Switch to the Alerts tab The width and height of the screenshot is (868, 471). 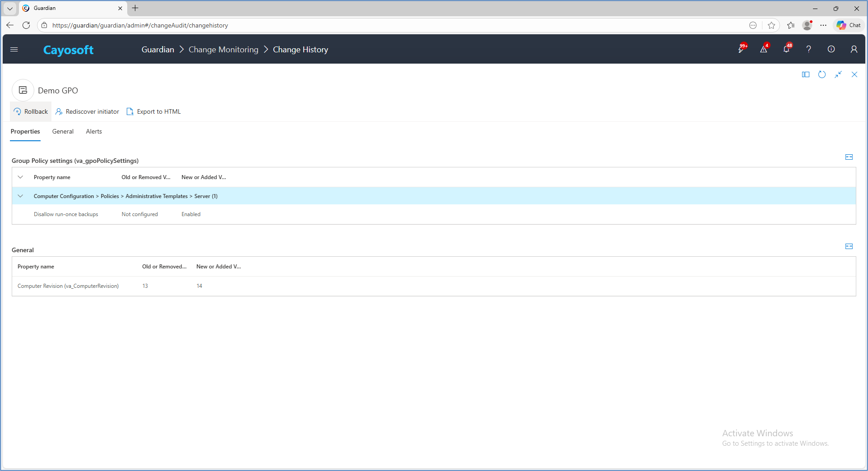click(x=94, y=131)
